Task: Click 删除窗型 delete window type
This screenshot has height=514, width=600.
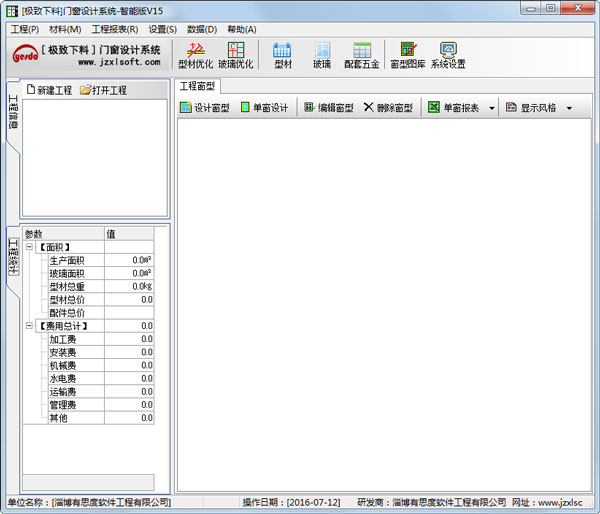Action: tap(388, 108)
